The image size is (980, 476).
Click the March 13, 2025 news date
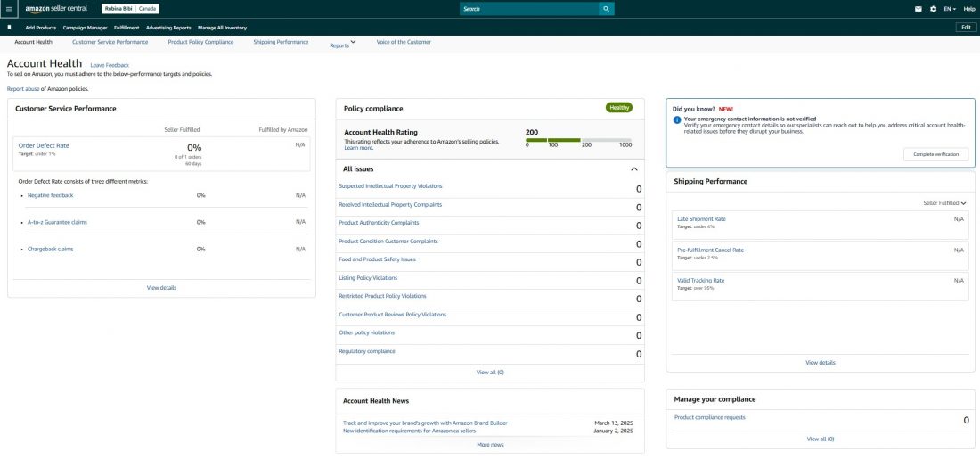click(x=614, y=423)
